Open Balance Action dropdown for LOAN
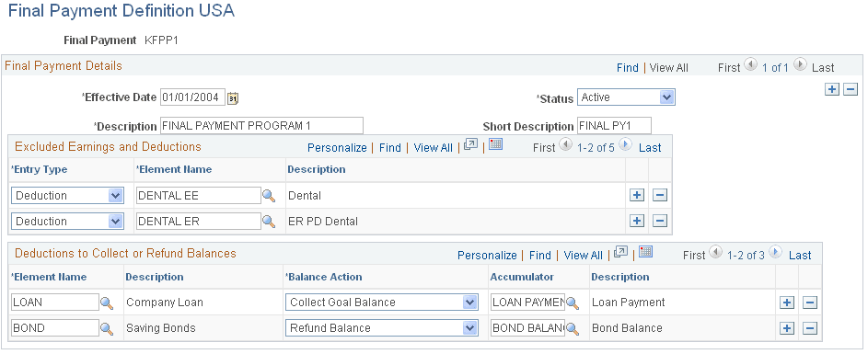 click(382, 302)
